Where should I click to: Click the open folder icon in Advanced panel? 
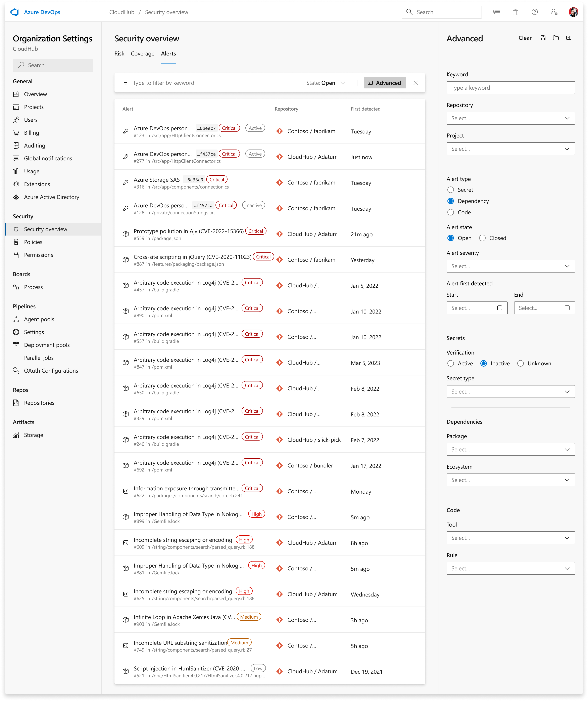coord(556,38)
